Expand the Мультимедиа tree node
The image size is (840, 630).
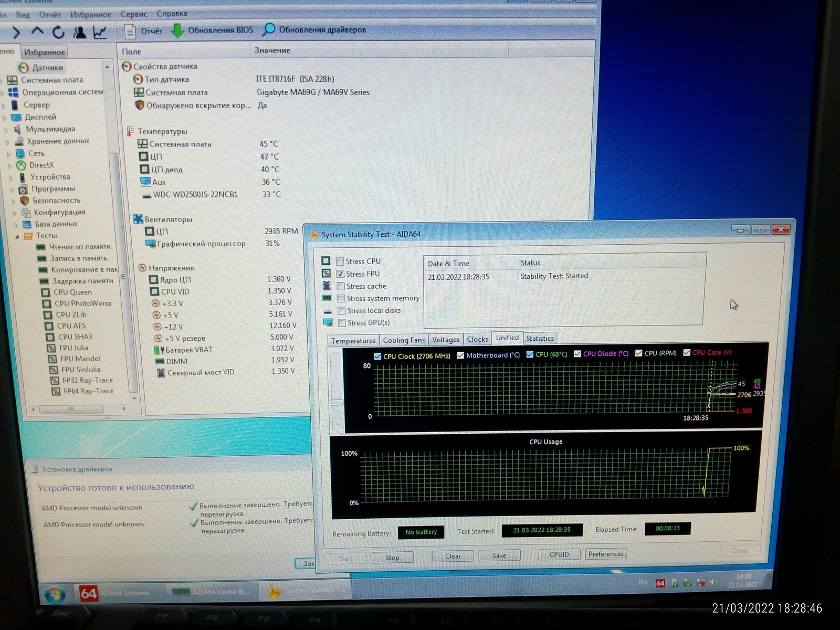point(6,130)
